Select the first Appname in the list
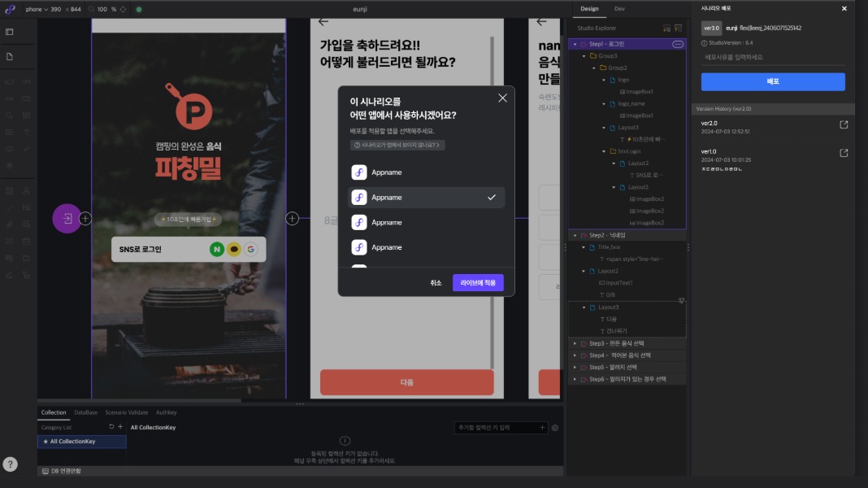This screenshot has width=868, height=488. pos(426,172)
